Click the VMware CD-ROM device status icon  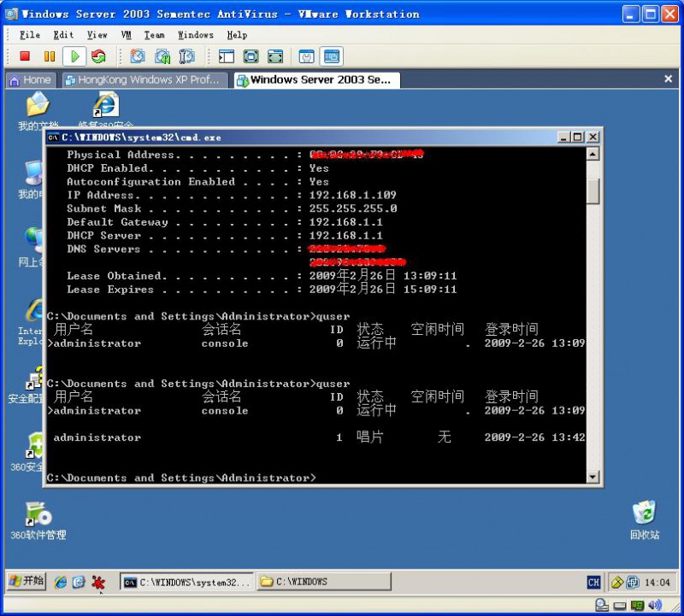602,605
